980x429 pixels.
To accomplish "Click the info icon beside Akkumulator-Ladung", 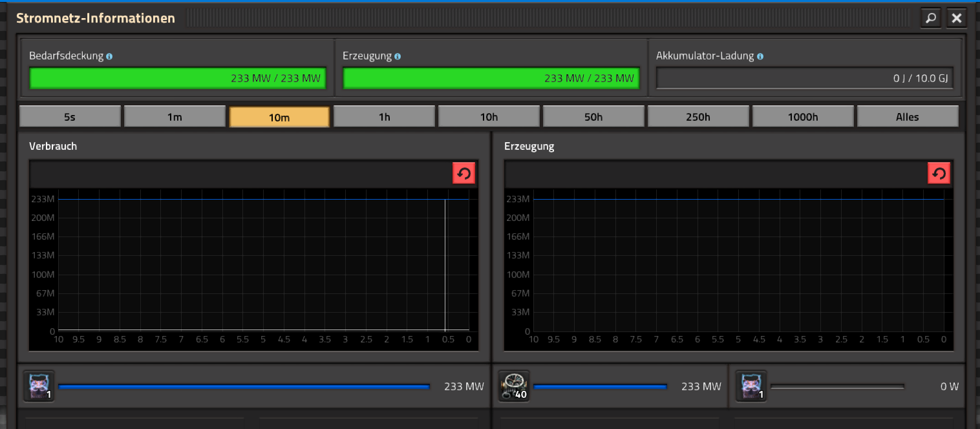I will pos(760,57).
